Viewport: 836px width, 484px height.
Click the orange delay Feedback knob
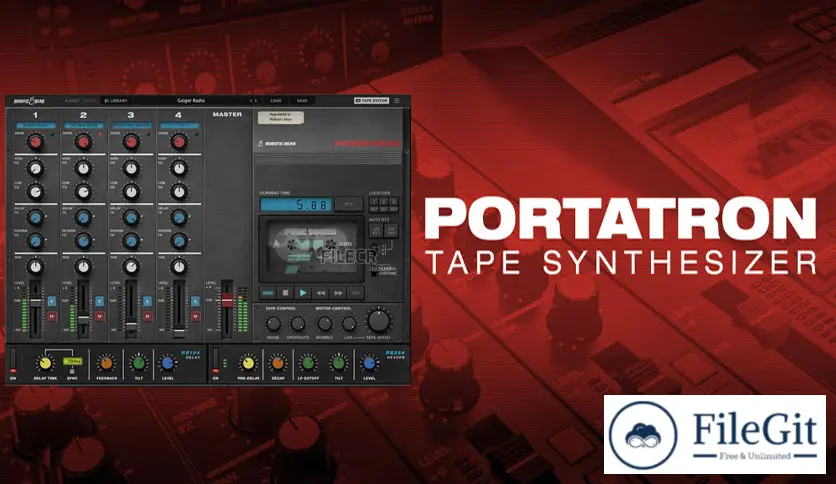tap(106, 363)
